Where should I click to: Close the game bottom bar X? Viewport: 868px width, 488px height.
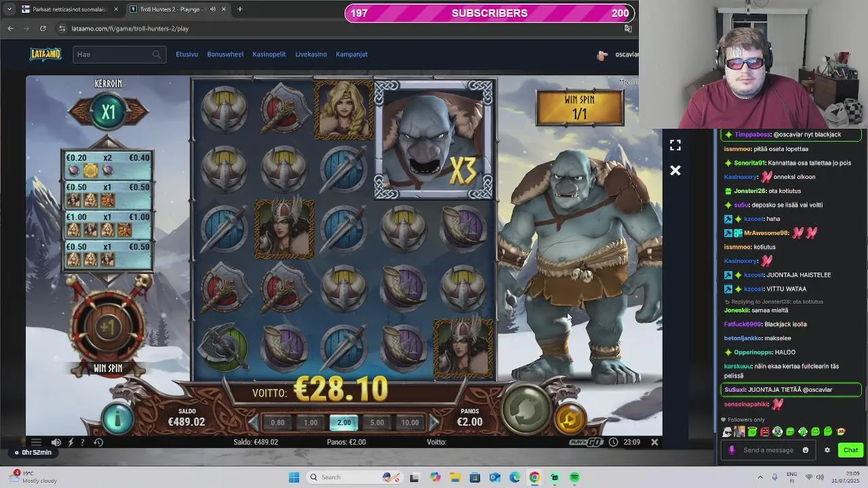tap(654, 442)
